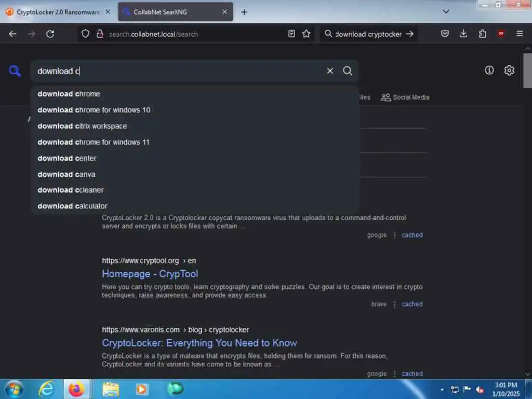This screenshot has height=399, width=532.
Task: Open the tracking protection shield icon
Action: point(85,34)
